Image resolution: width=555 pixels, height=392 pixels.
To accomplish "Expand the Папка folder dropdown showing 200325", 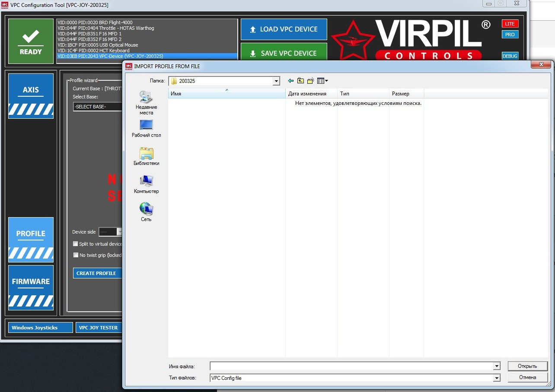I will coord(276,81).
